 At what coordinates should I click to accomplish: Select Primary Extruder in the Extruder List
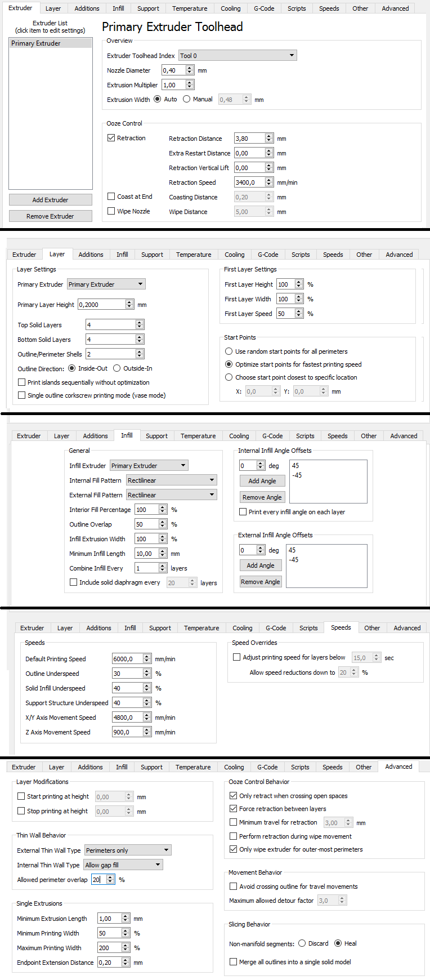click(x=51, y=43)
